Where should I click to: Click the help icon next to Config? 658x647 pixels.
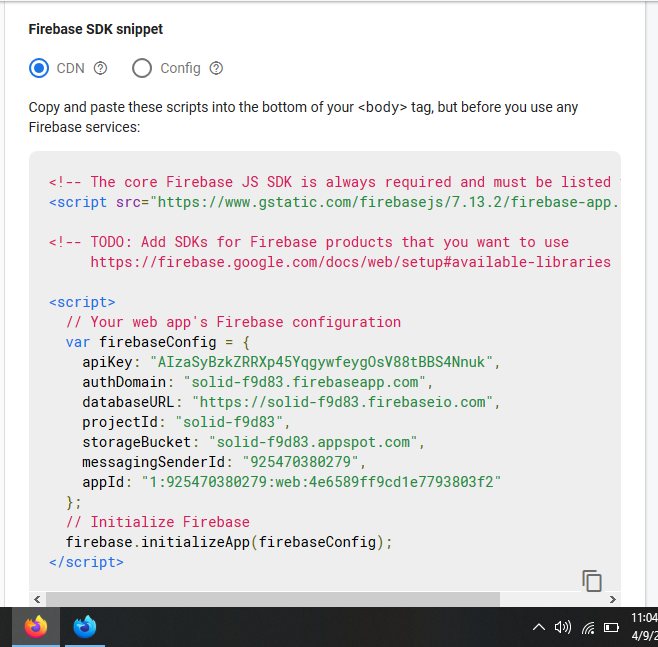[x=216, y=69]
